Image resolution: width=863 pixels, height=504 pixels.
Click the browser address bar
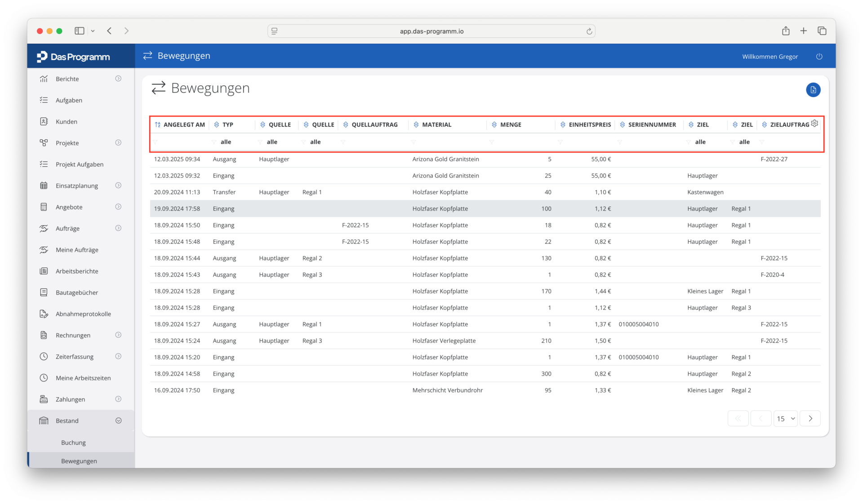[x=431, y=31]
